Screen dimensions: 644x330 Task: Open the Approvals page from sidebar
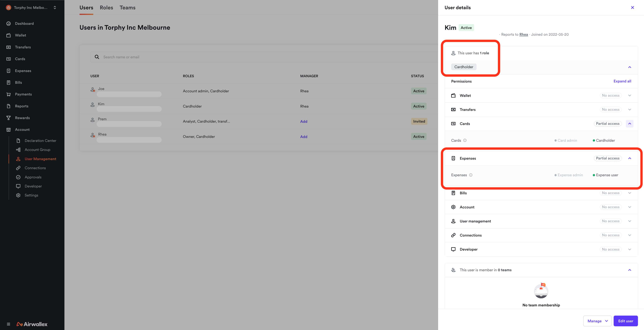pos(33,177)
